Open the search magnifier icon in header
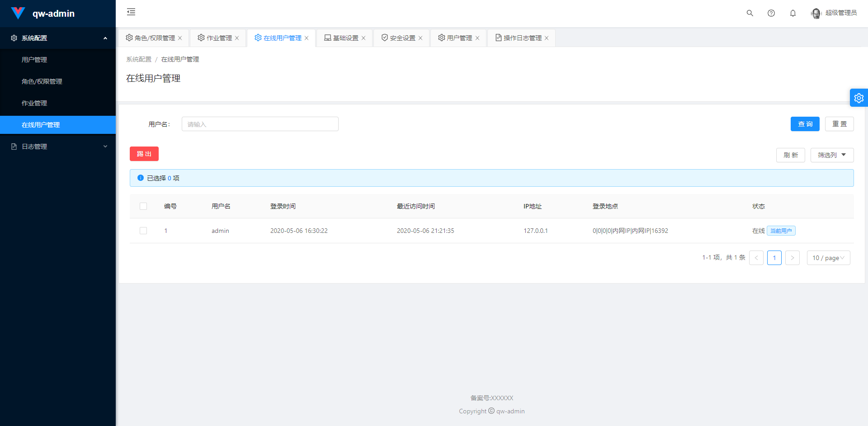 (x=750, y=13)
